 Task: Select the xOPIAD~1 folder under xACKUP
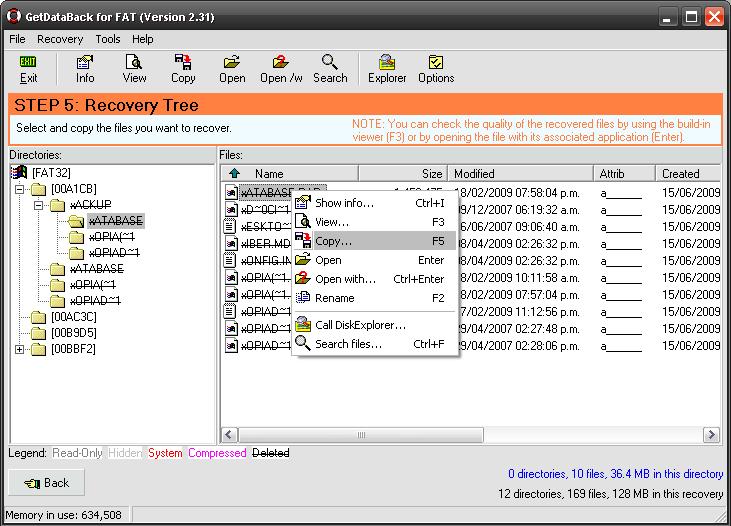(114, 253)
